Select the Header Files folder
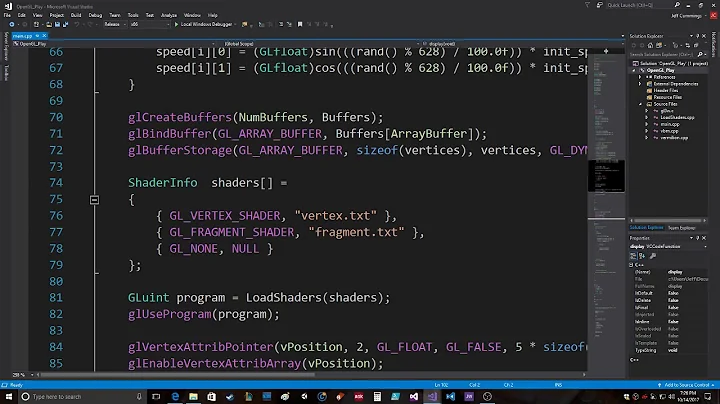Image resolution: width=720 pixels, height=404 pixels. (662, 90)
